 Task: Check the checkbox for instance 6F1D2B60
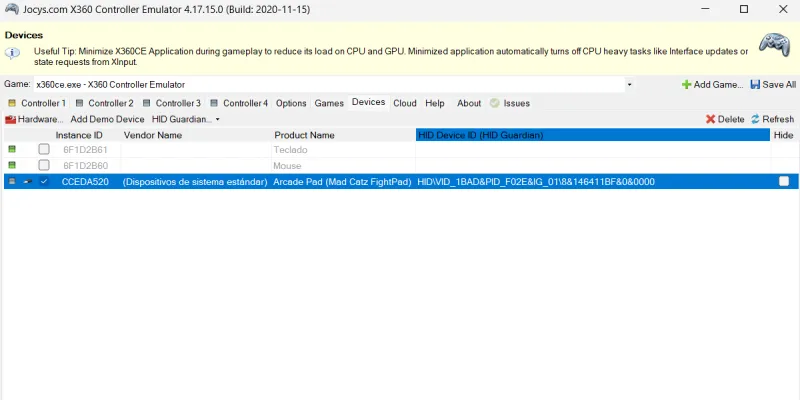(x=44, y=165)
